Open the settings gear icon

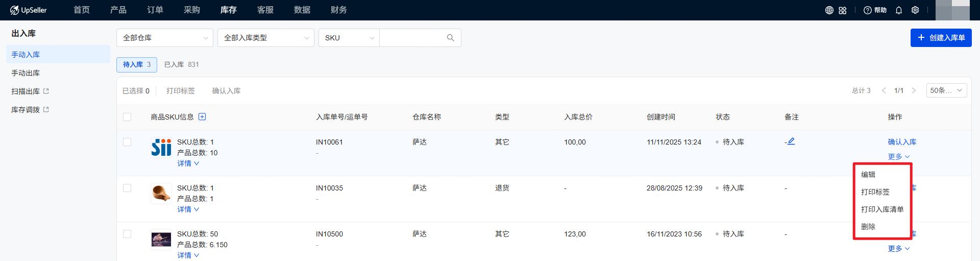pyautogui.click(x=915, y=10)
